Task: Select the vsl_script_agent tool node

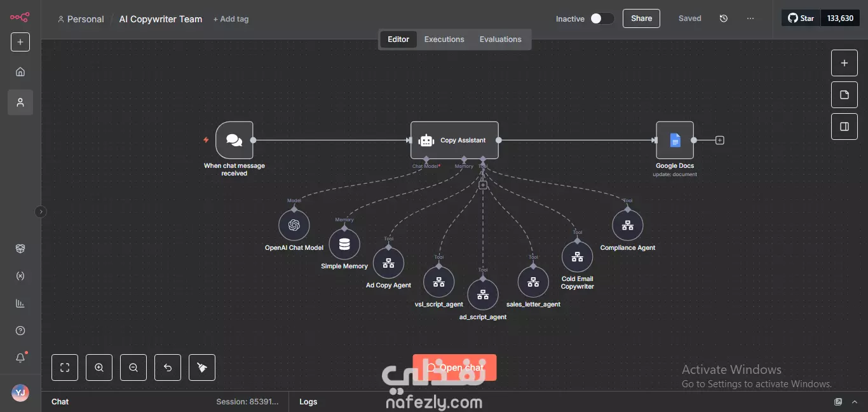Action: click(x=438, y=282)
